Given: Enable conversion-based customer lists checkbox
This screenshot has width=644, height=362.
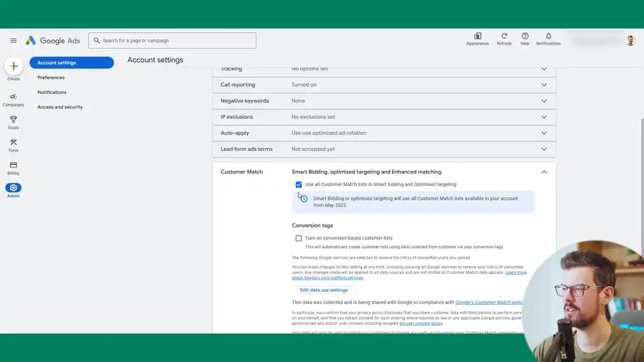Looking at the screenshot, I should pos(299,238).
